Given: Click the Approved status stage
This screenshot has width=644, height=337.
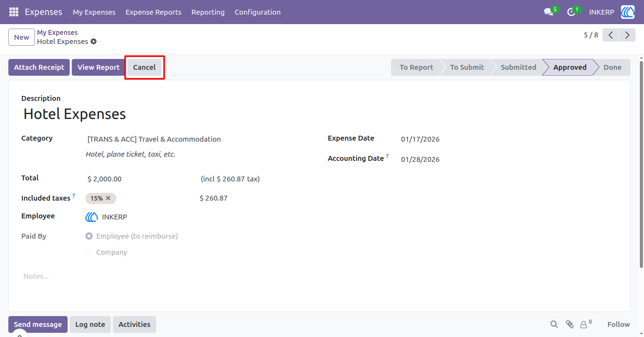Looking at the screenshot, I should click(570, 67).
